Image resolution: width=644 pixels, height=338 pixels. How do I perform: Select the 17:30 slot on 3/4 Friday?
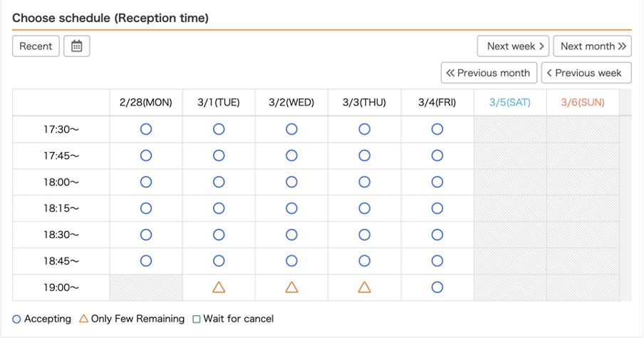point(437,129)
